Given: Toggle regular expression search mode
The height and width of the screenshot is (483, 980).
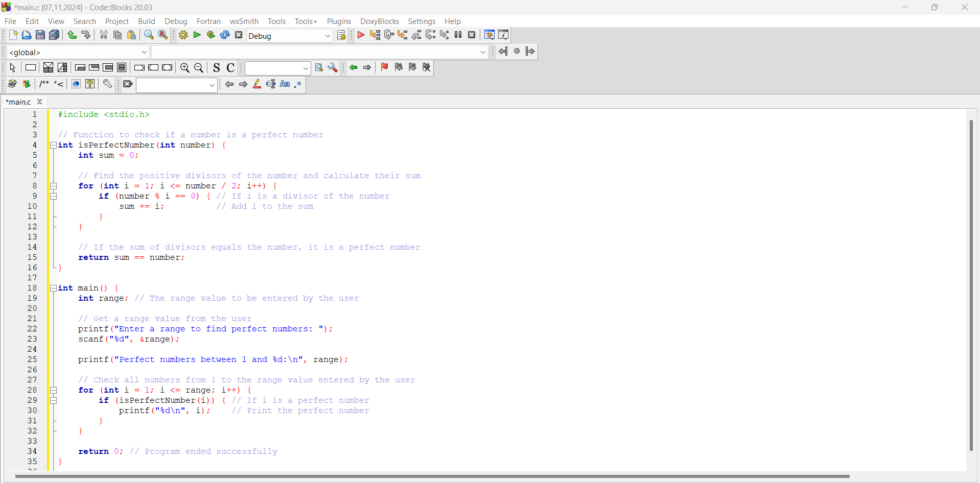Looking at the screenshot, I should click(x=298, y=84).
